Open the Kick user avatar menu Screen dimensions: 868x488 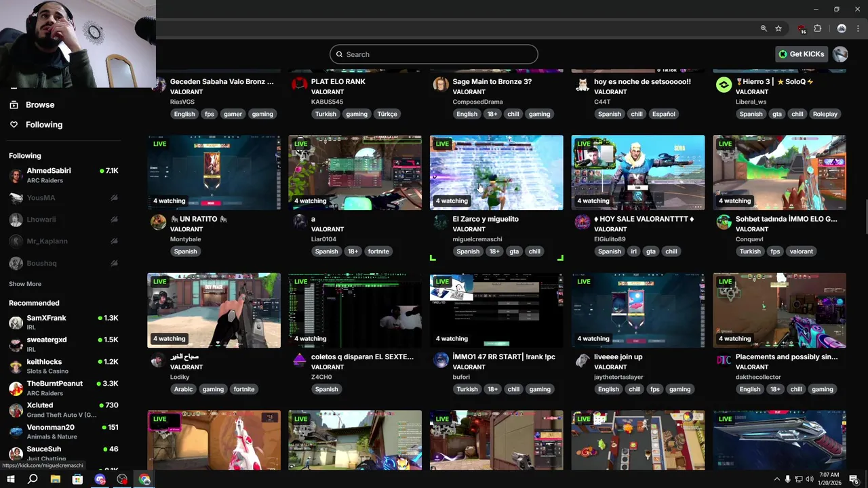(840, 54)
